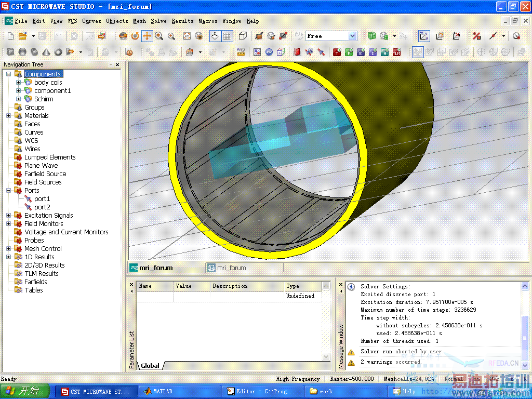The width and height of the screenshot is (532, 399).
Task: Click the Align WCS icon
Action: [456, 36]
